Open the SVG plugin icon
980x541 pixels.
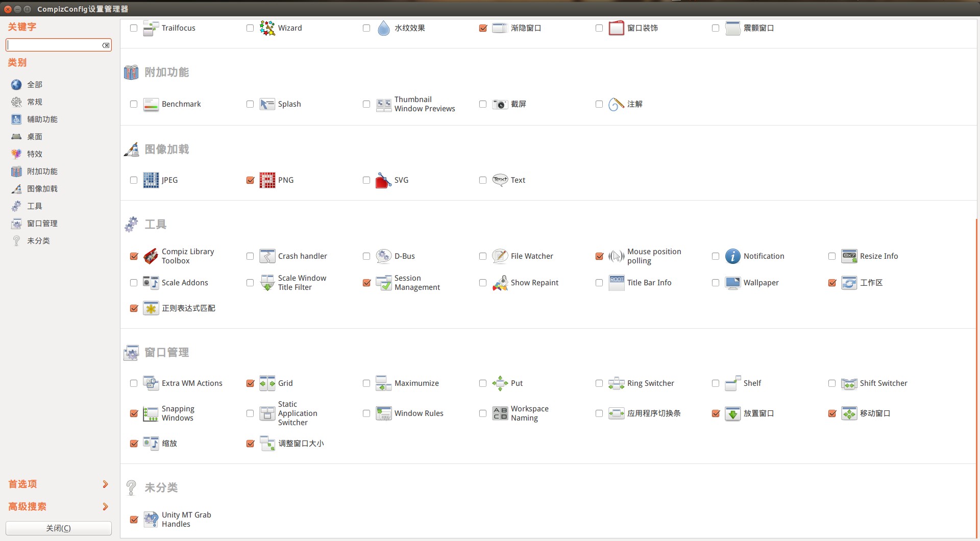pos(384,180)
